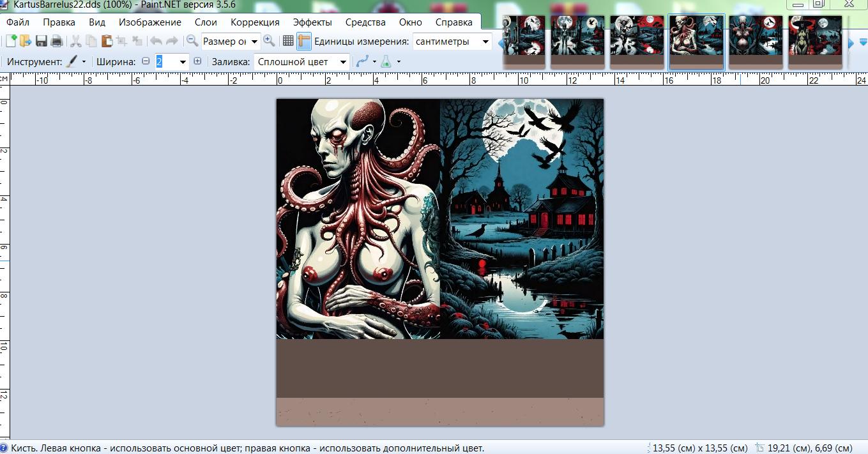The image size is (868, 454).
Task: Click the Print icon
Action: (x=57, y=42)
